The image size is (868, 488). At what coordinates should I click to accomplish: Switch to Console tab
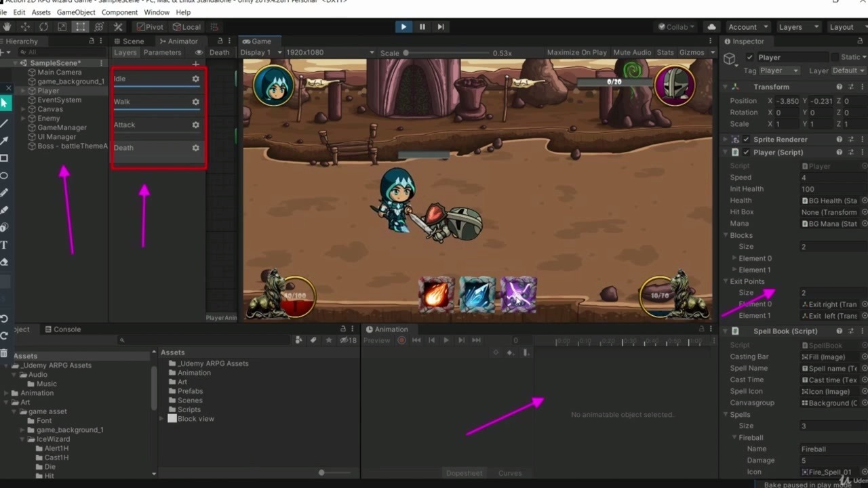click(x=62, y=329)
